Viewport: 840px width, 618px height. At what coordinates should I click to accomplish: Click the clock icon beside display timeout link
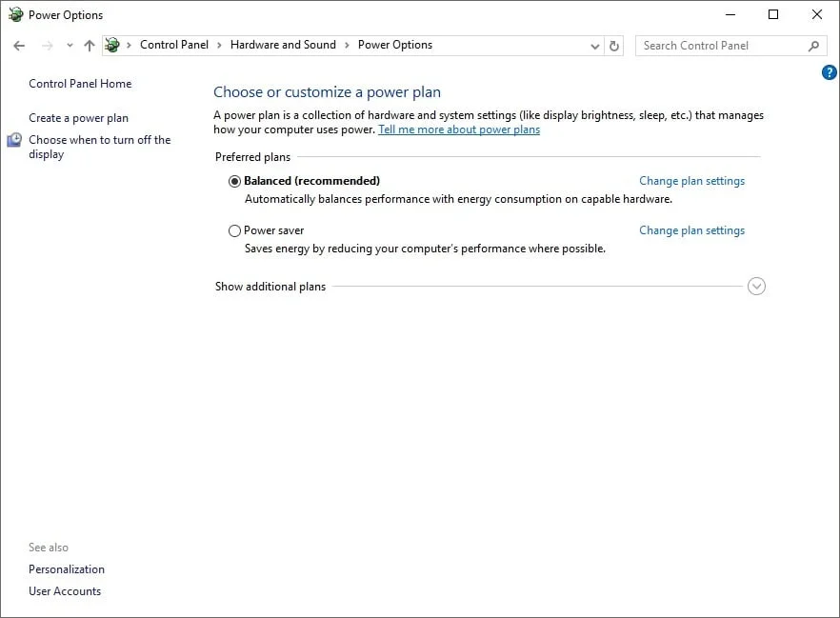click(x=14, y=140)
